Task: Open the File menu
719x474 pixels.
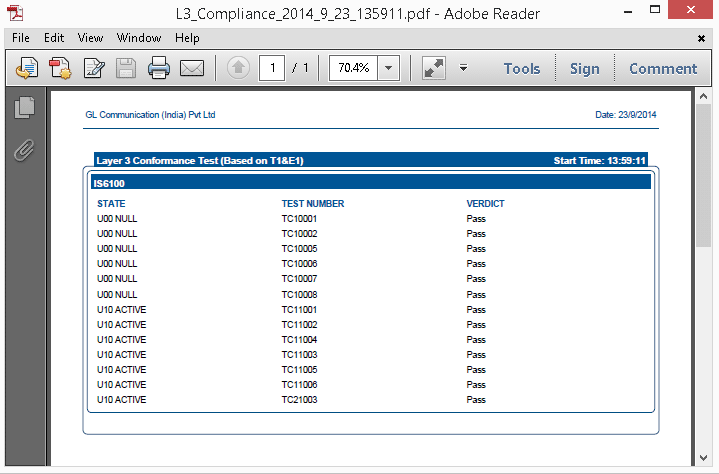Action: click(21, 38)
